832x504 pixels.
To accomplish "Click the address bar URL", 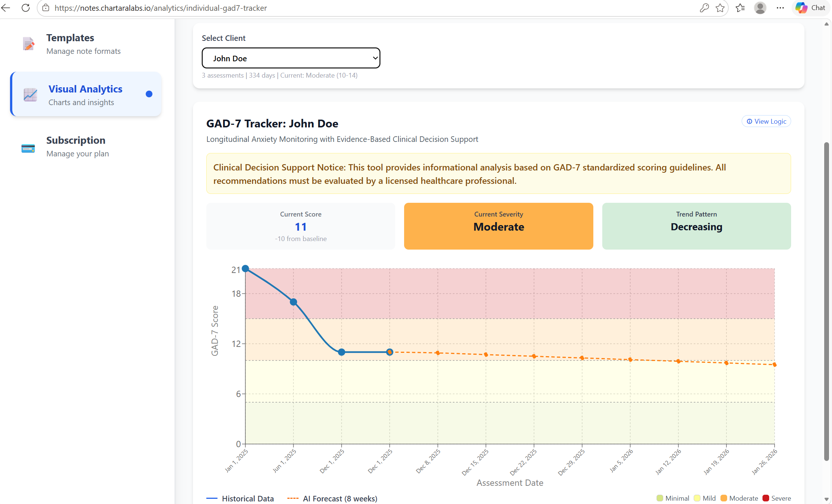I will pos(161,8).
